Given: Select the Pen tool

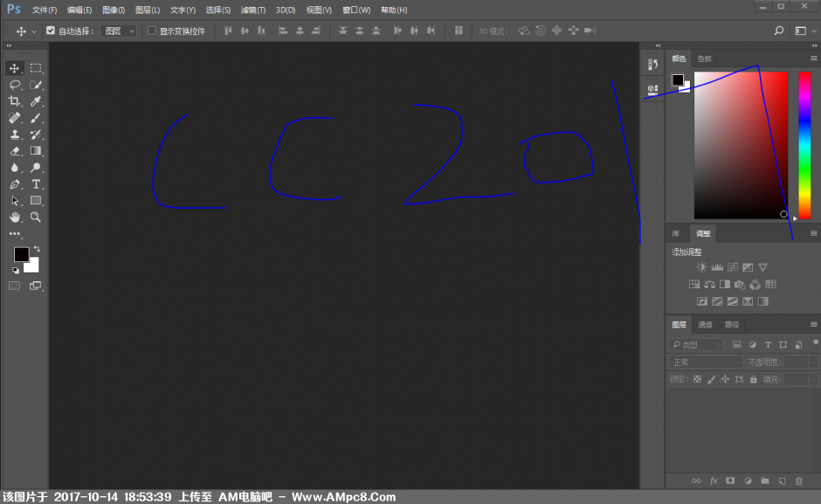Looking at the screenshot, I should coord(14,184).
